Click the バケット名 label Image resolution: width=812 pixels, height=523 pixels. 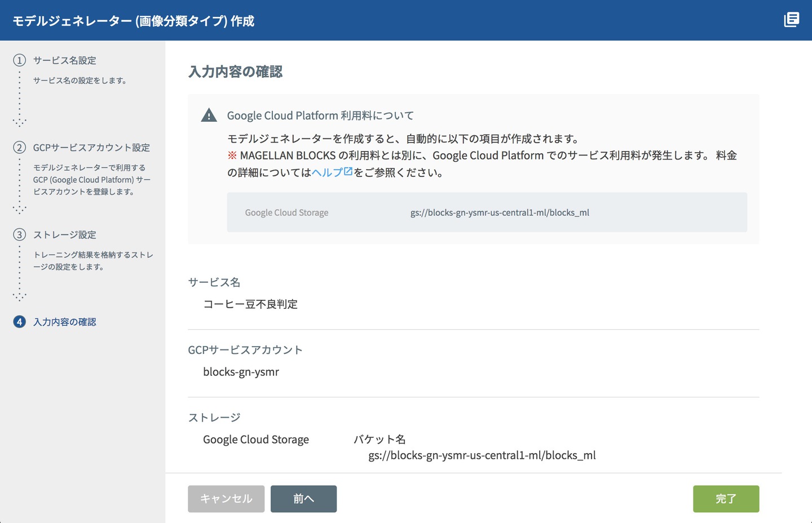(x=379, y=439)
